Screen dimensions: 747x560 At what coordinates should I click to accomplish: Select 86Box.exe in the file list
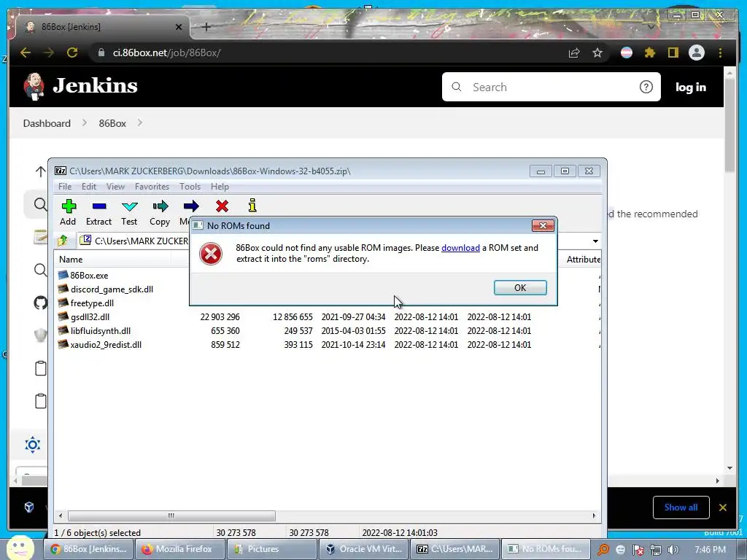coord(88,275)
